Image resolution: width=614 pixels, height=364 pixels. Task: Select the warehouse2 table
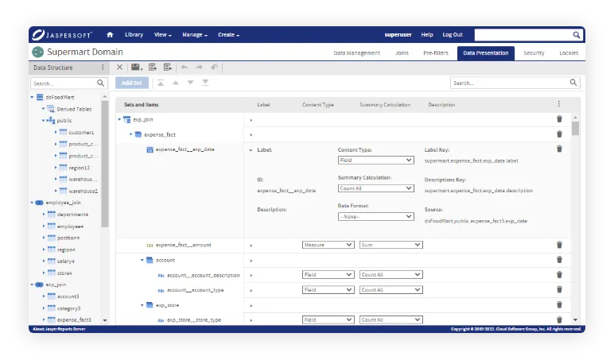pos(83,191)
